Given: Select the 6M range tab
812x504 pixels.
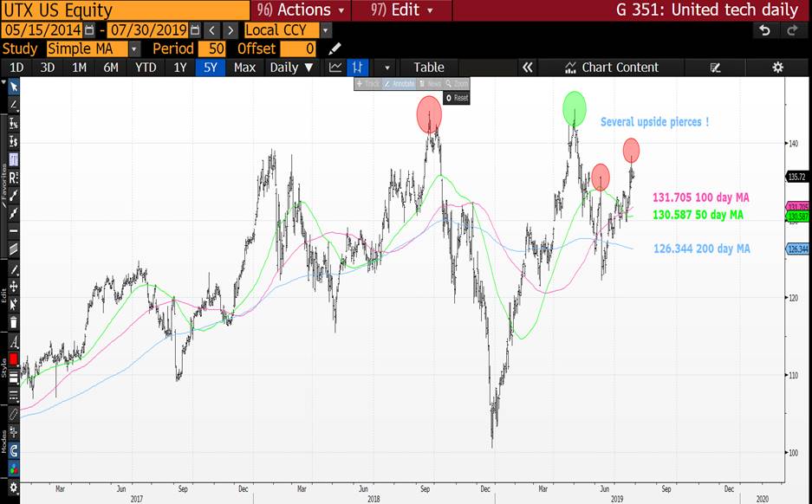Looking at the screenshot, I should click(x=111, y=68).
